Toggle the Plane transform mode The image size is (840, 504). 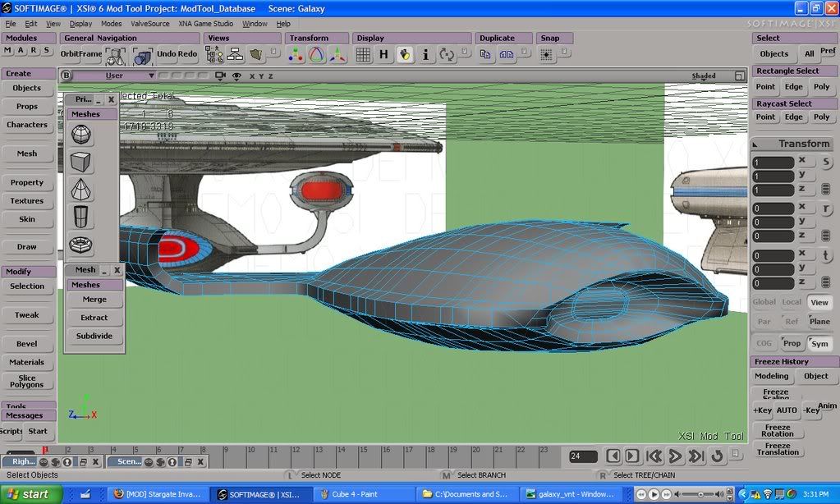pos(819,322)
